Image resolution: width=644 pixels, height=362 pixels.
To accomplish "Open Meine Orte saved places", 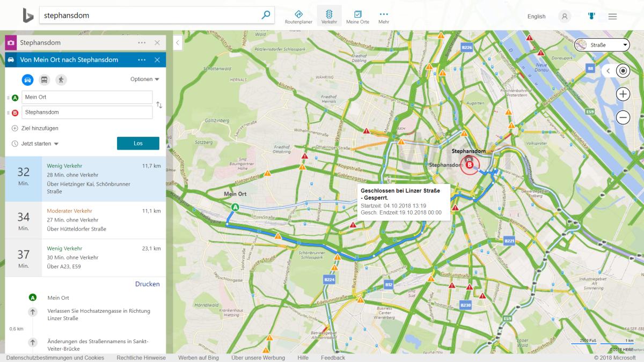I will click(357, 16).
